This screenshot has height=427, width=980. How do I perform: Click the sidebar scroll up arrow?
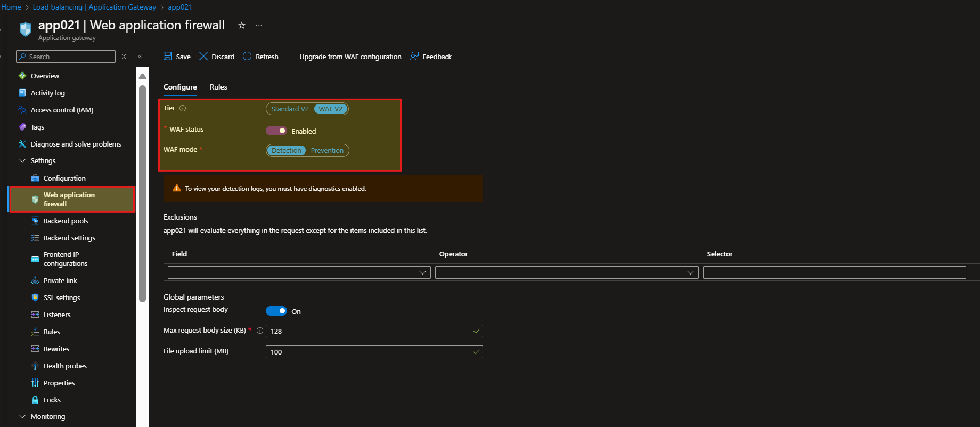tap(142, 76)
